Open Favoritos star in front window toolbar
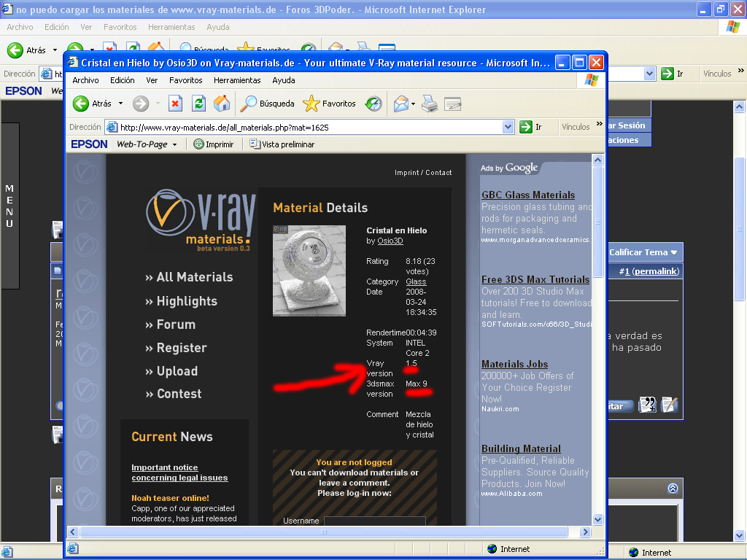This screenshot has height=560, width=747. (329, 104)
